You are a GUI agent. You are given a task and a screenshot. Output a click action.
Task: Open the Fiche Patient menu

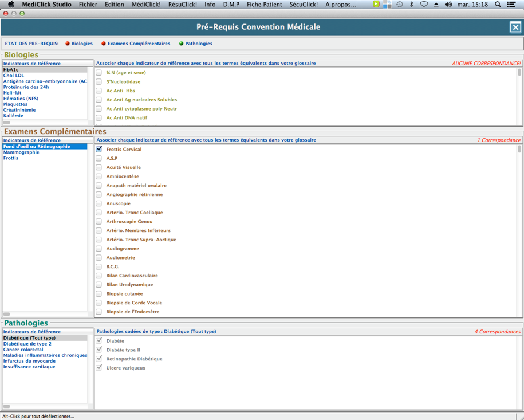(264, 5)
